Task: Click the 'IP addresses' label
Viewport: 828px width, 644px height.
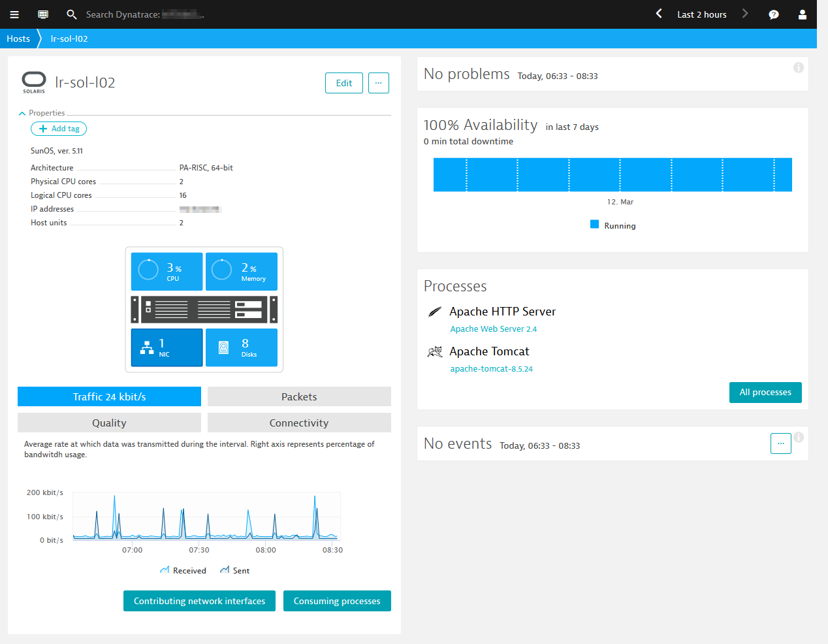Action: (x=52, y=209)
